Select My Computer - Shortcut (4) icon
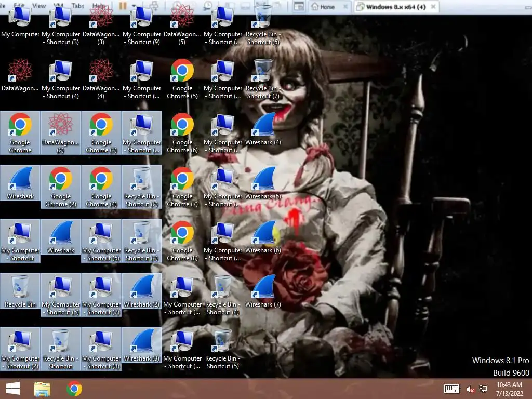This screenshot has width=532, height=399. click(x=61, y=80)
